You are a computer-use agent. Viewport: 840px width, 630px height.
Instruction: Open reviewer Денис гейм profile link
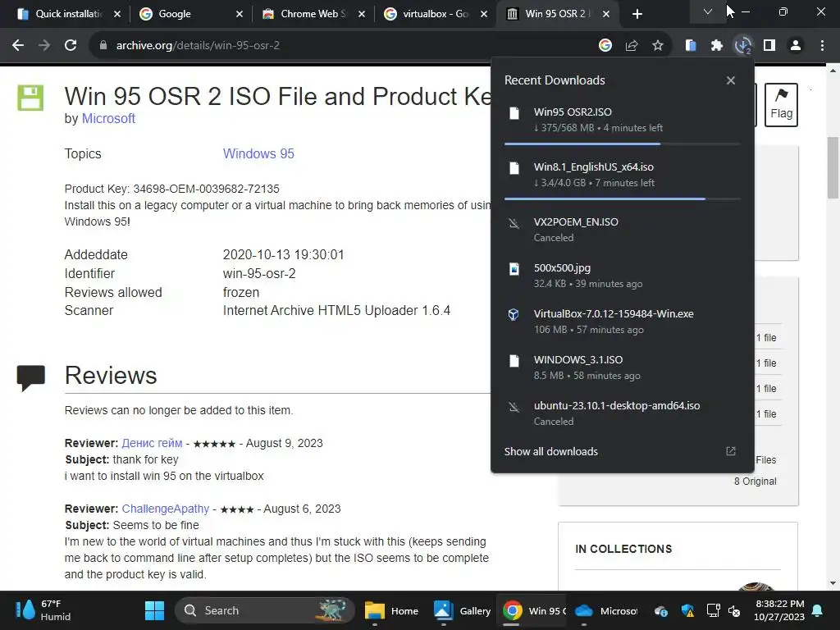[152, 443]
